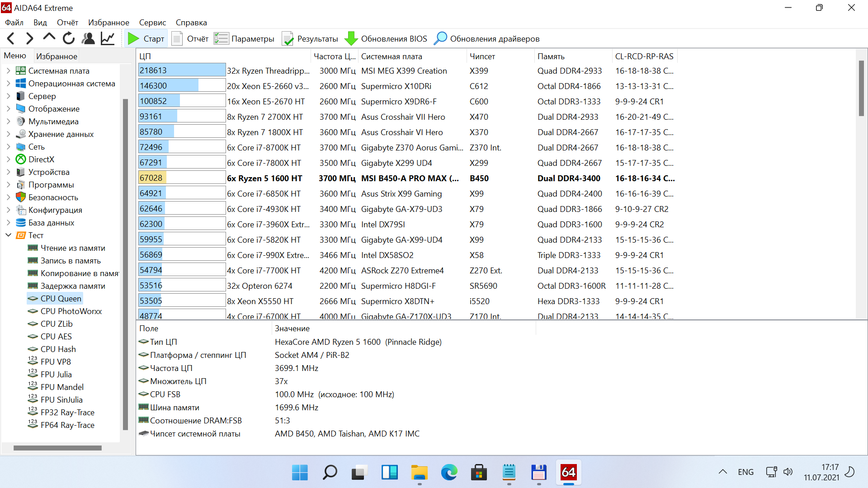Switch to the Избранное tab
Viewport: 868px width, 488px height.
tap(57, 56)
